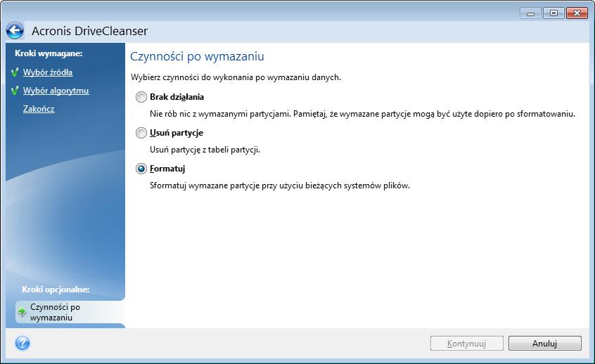Open help via question mark icon
The width and height of the screenshot is (595, 364).
pyautogui.click(x=23, y=344)
